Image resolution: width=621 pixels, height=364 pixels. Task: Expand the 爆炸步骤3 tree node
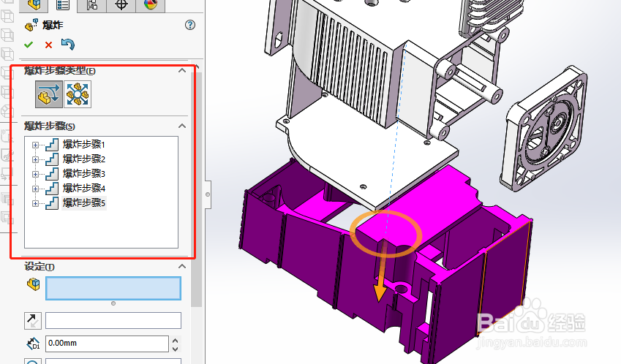[x=35, y=174]
